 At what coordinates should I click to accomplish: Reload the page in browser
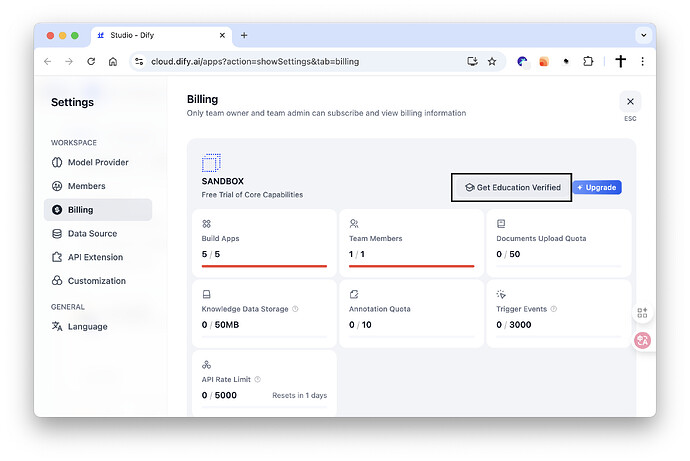pos(91,61)
